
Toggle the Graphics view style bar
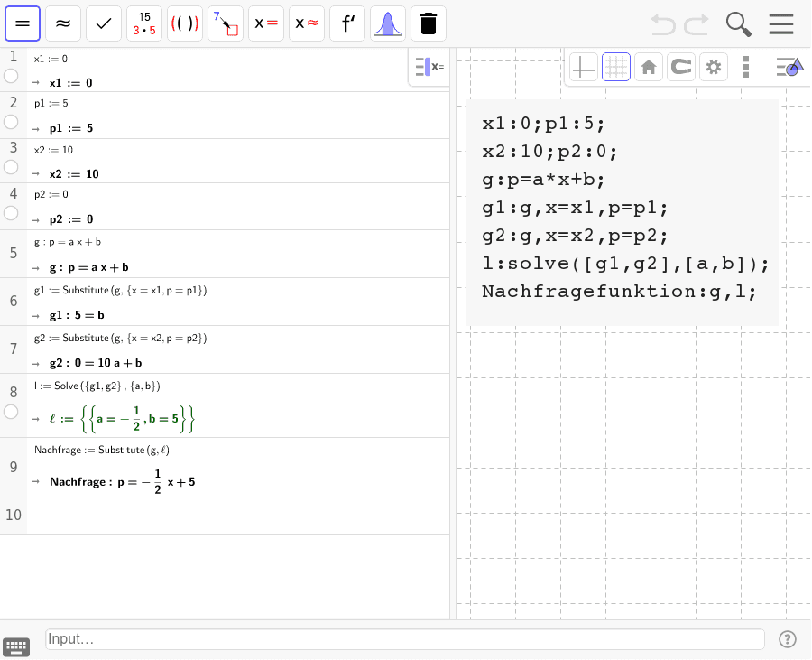[x=789, y=67]
